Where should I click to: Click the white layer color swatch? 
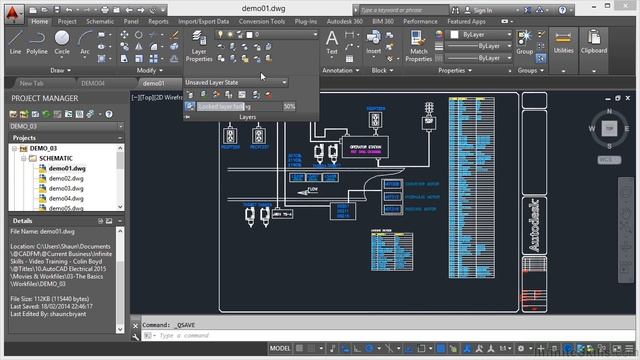point(249,35)
